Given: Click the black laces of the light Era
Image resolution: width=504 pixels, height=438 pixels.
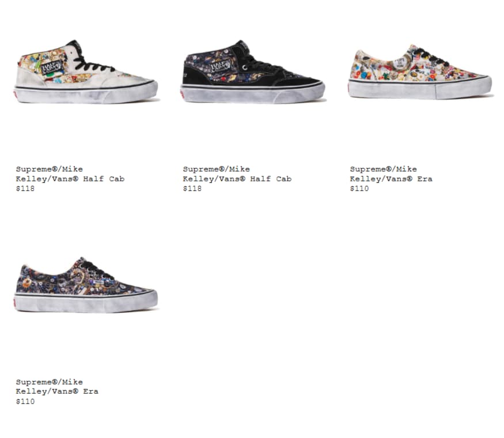Looking at the screenshot, I should tap(431, 56).
